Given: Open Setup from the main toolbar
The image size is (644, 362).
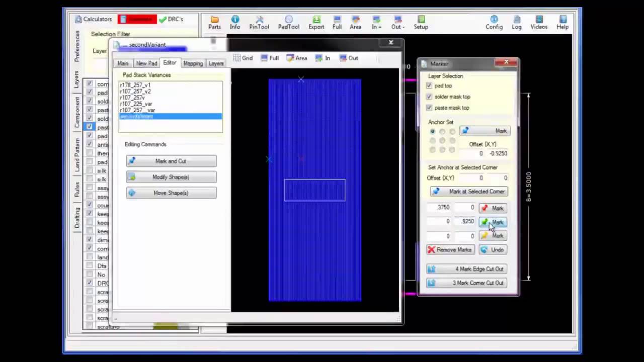Looking at the screenshot, I should click(x=421, y=23).
